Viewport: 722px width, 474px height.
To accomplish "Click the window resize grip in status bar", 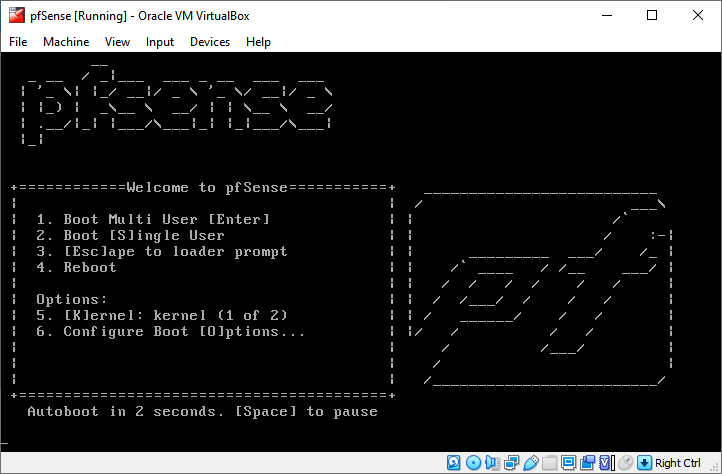I will (714, 466).
